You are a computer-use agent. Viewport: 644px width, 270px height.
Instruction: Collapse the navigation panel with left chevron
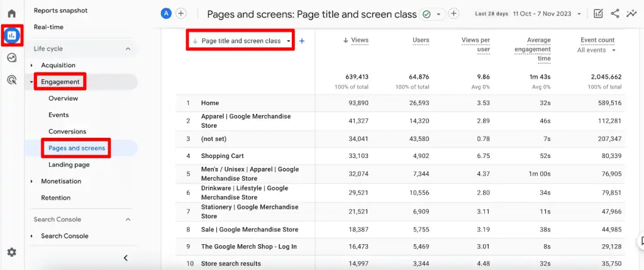[x=126, y=258]
